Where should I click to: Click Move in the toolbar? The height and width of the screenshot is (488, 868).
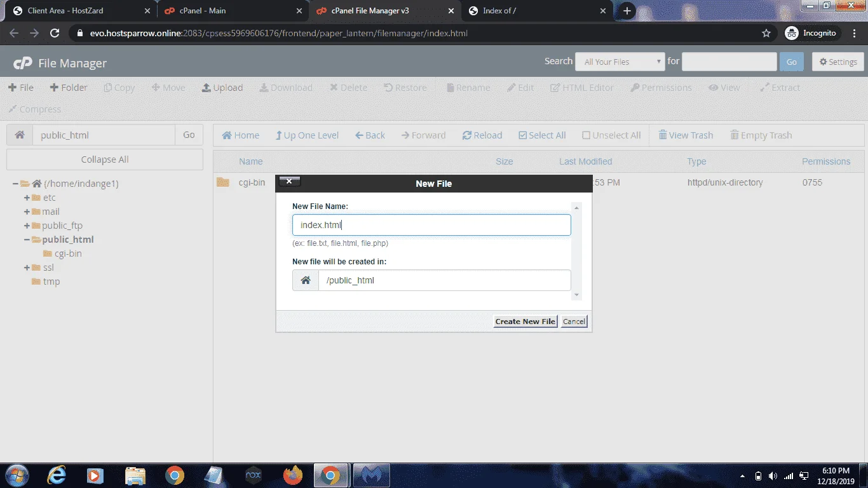[168, 88]
